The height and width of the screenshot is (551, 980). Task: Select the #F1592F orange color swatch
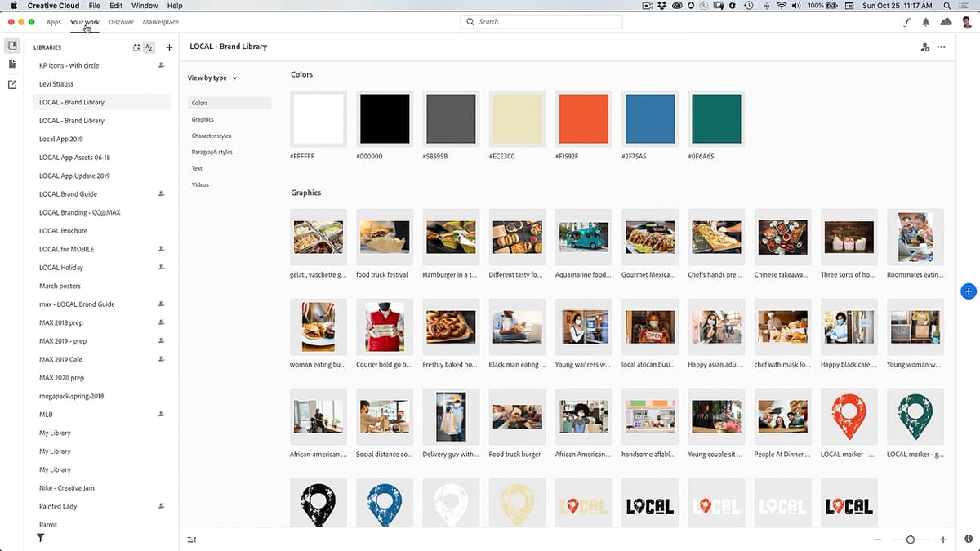coord(583,118)
